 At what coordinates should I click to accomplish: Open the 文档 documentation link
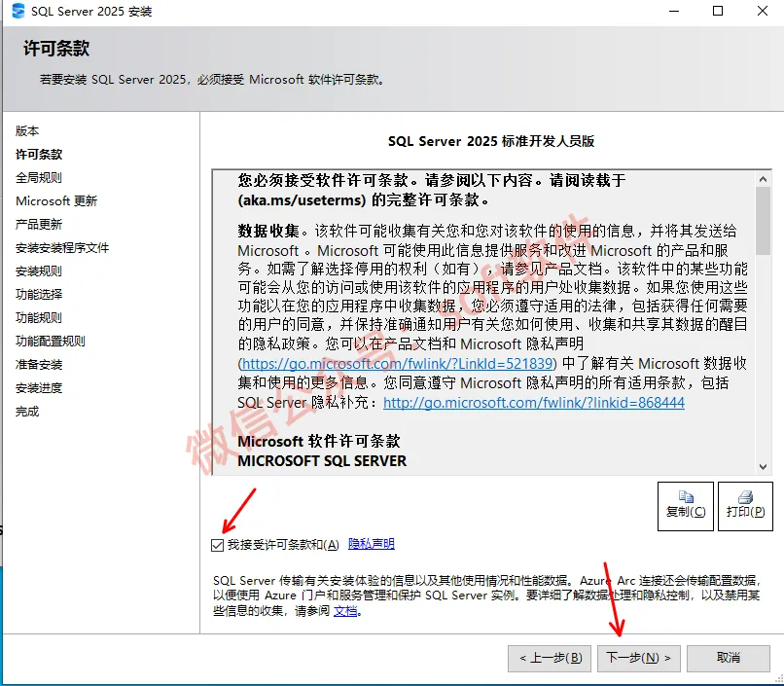point(345,611)
